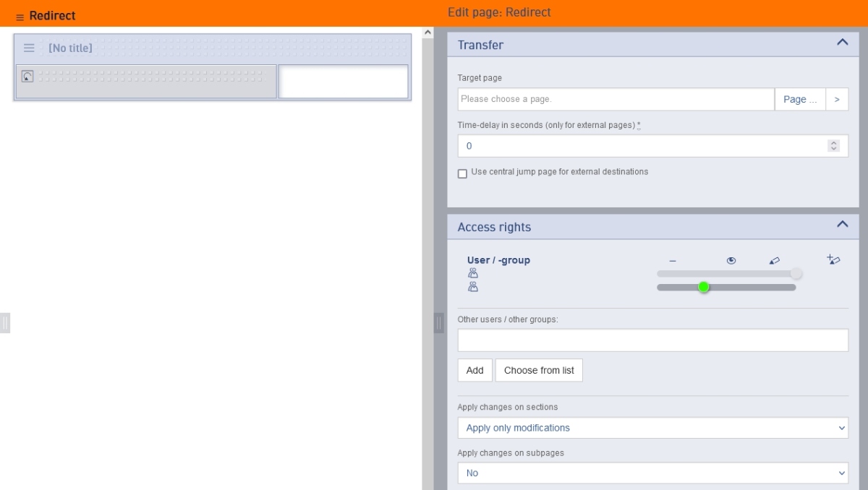Image resolution: width=868 pixels, height=490 pixels.
Task: Click the add-with-edit rights icon
Action: click(833, 259)
